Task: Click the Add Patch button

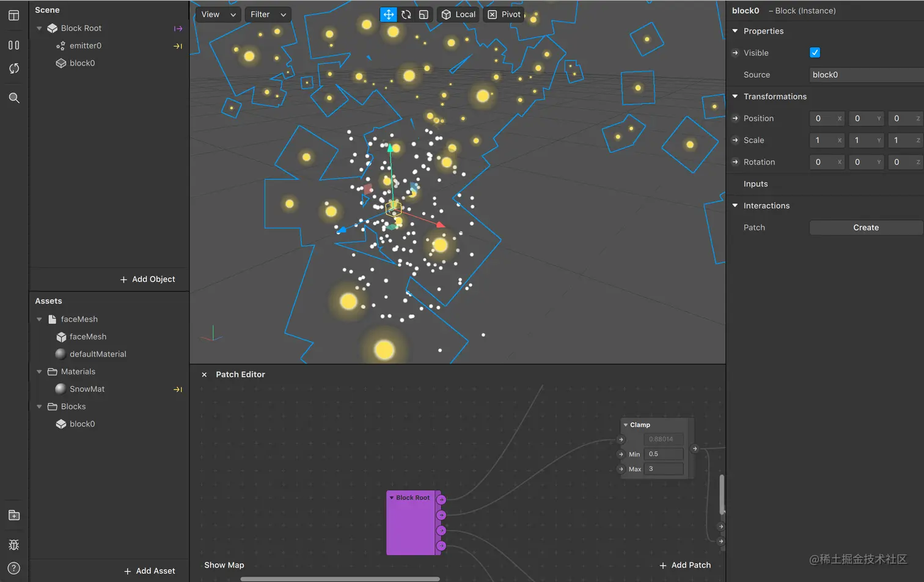Action: [685, 565]
